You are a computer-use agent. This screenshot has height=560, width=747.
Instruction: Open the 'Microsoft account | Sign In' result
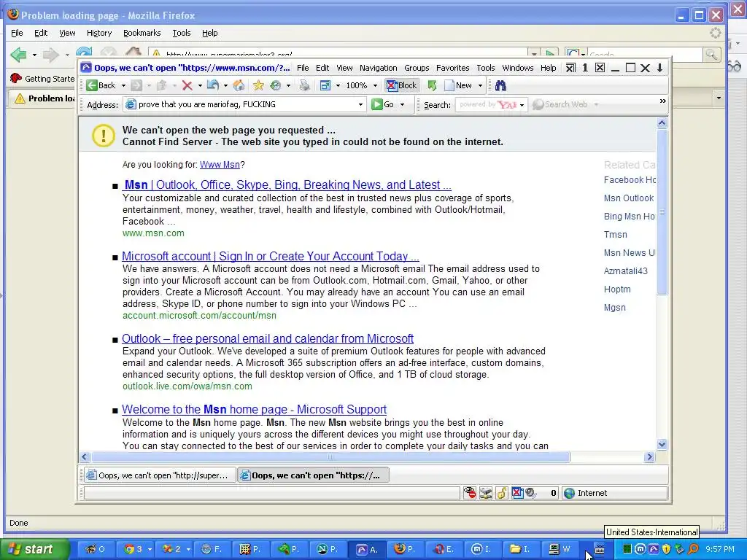click(x=270, y=256)
